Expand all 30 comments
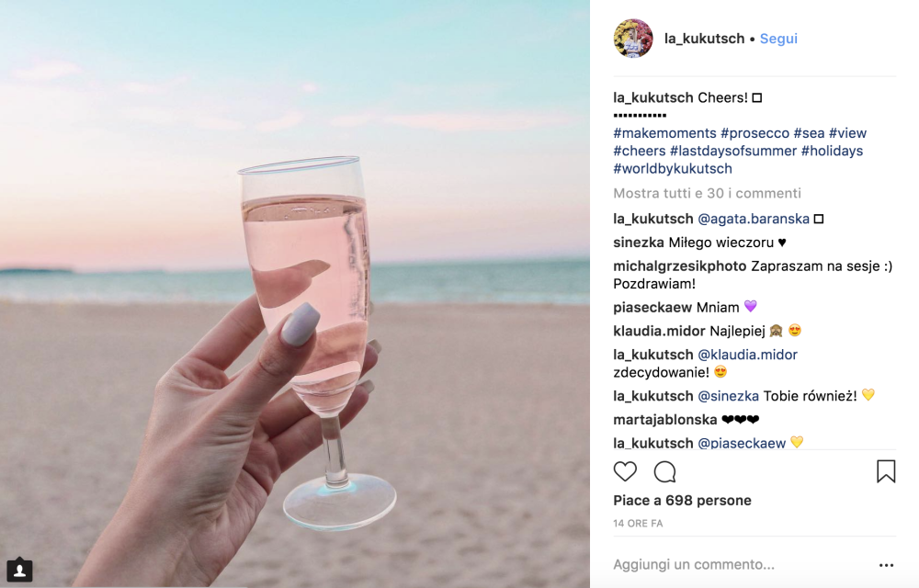The width and height of the screenshot is (919, 588). click(x=707, y=193)
